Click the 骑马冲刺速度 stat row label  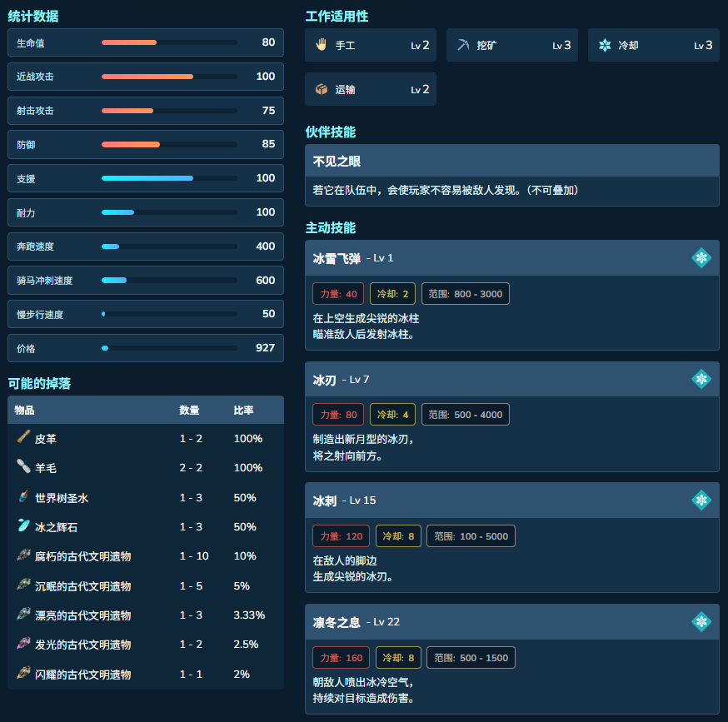(45, 281)
